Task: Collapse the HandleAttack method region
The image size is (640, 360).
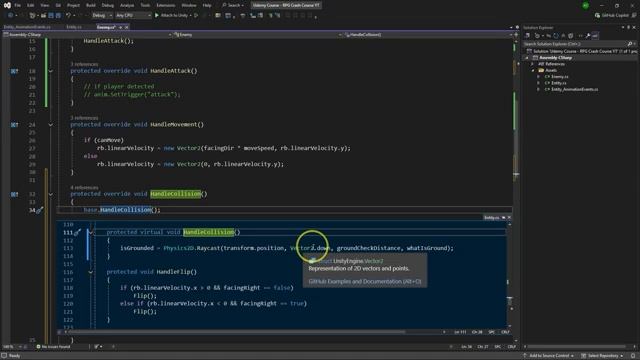Action: point(51,71)
